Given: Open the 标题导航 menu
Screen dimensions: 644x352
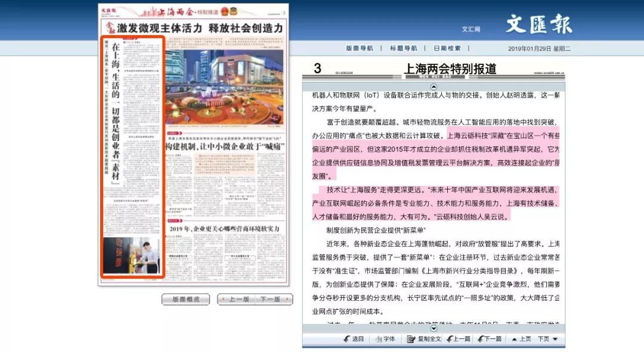Looking at the screenshot, I should pos(403,48).
